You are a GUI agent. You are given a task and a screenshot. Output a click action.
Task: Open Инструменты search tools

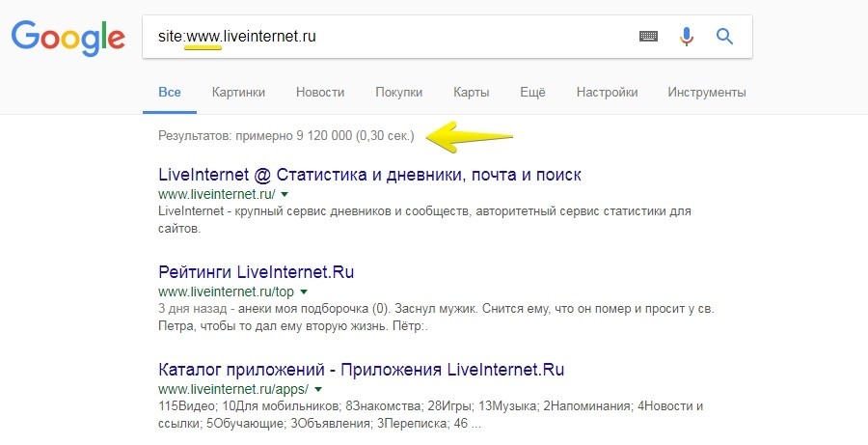[707, 92]
